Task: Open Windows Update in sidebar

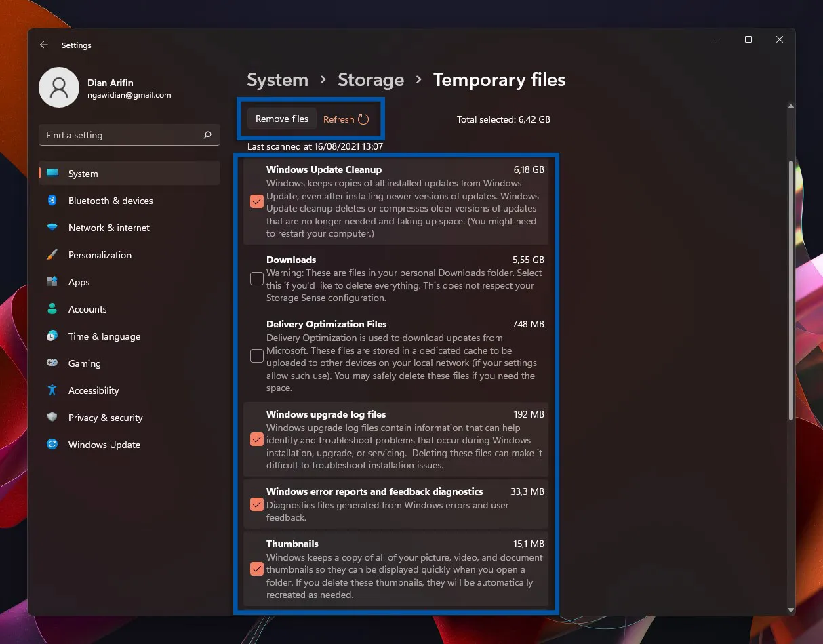Action: [104, 445]
